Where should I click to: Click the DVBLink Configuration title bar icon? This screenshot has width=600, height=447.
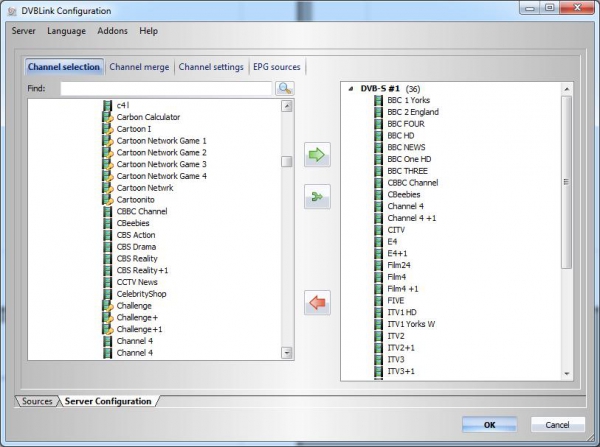click(x=12, y=11)
